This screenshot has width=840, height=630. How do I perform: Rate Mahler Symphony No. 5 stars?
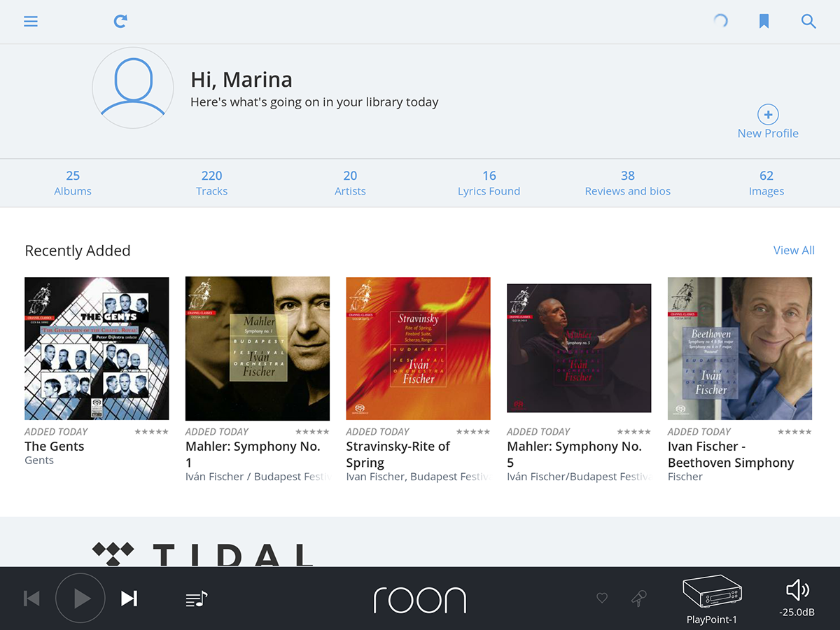click(634, 432)
